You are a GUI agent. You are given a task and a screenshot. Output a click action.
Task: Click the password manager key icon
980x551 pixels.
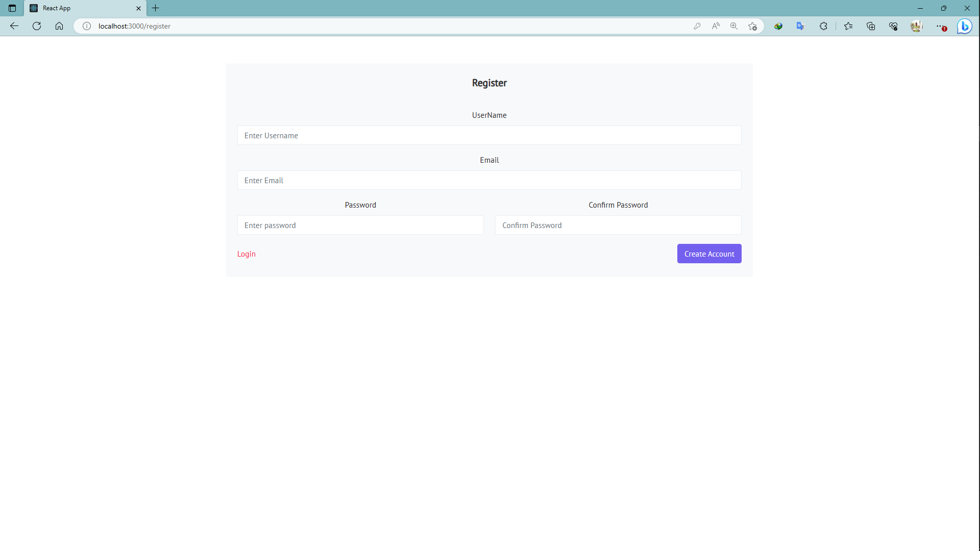pos(697,26)
